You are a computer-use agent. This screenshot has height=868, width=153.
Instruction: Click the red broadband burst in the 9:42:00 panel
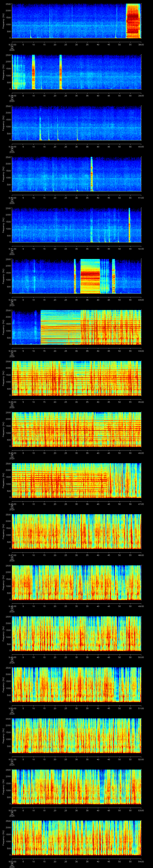tap(90, 276)
